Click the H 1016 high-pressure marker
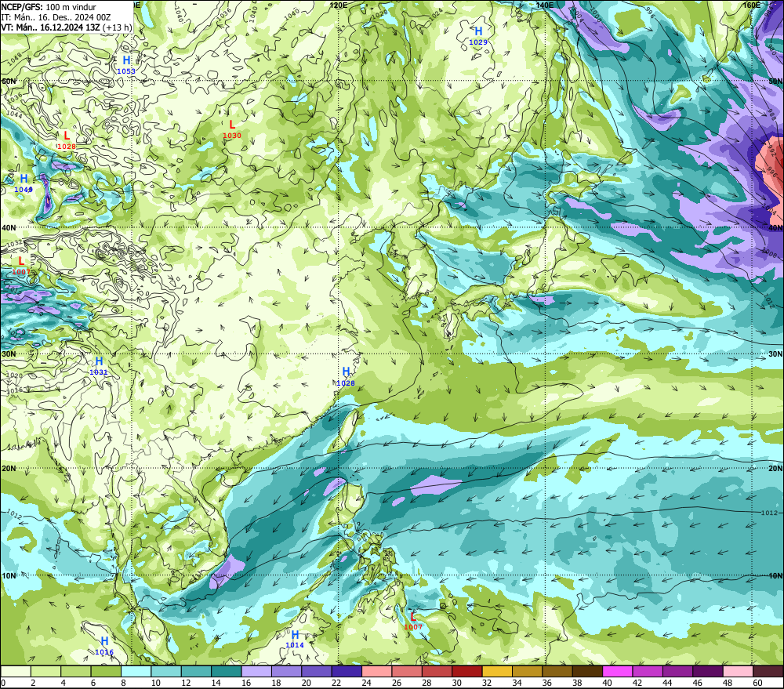 104,646
